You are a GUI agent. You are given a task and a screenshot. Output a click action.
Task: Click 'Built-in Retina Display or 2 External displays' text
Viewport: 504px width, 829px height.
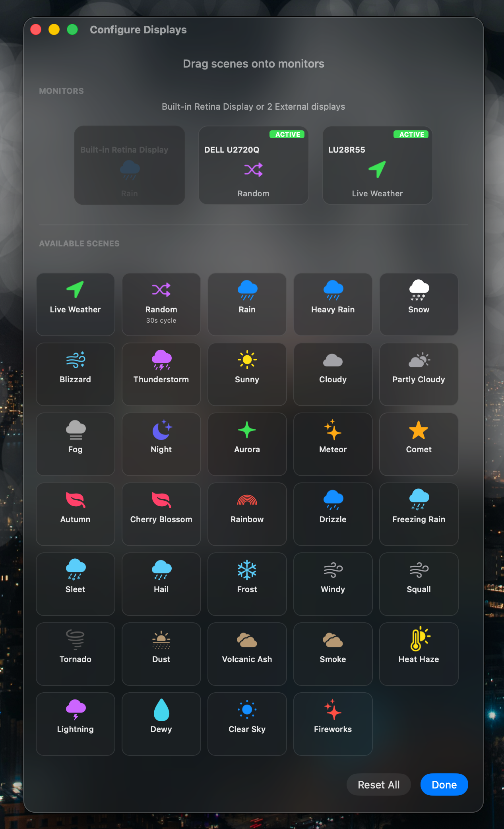pyautogui.click(x=254, y=107)
